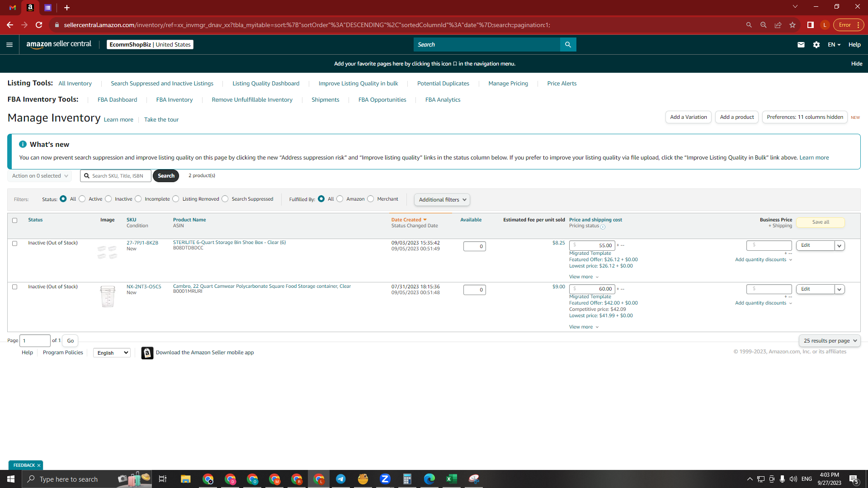This screenshot has width=868, height=488.
Task: Open the Action on 0 selected dropdown
Action: (x=40, y=176)
